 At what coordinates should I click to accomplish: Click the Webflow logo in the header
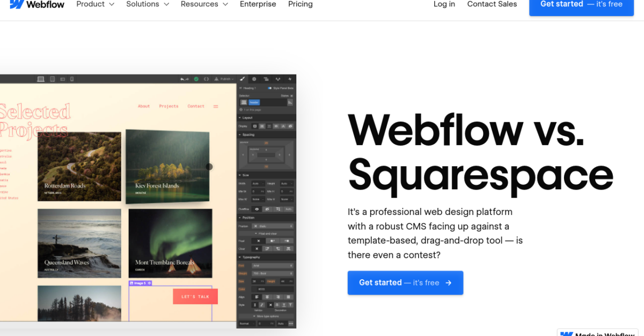tap(37, 4)
